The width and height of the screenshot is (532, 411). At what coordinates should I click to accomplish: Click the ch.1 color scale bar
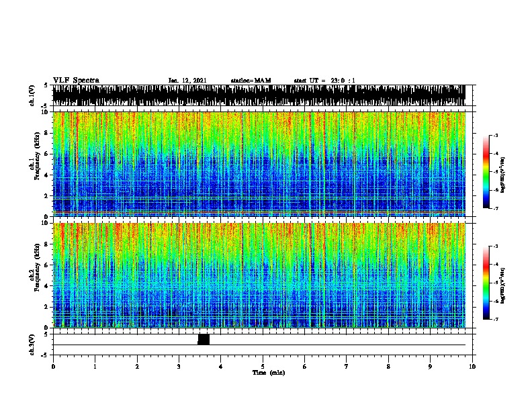pos(486,172)
